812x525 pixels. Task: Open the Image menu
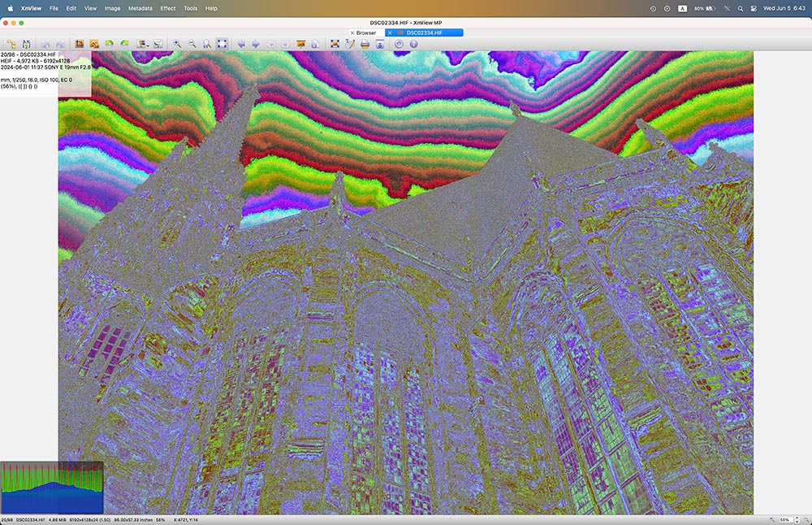click(x=112, y=8)
